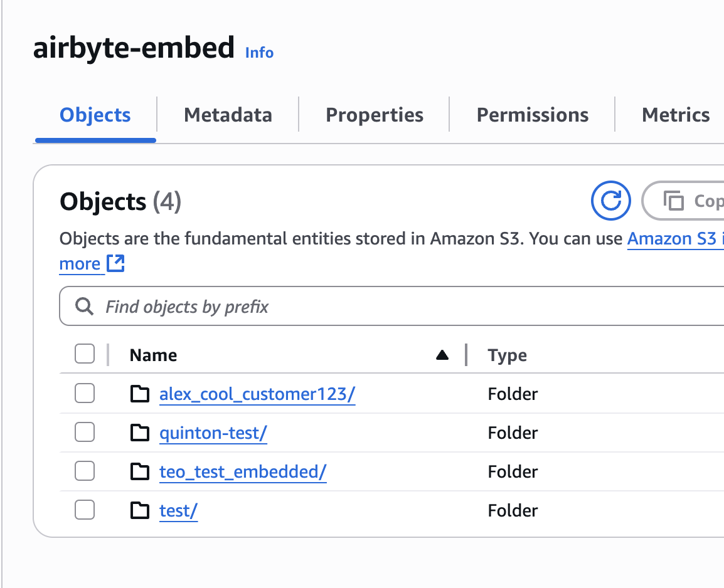Click the external link icon after 'more'

[115, 264]
